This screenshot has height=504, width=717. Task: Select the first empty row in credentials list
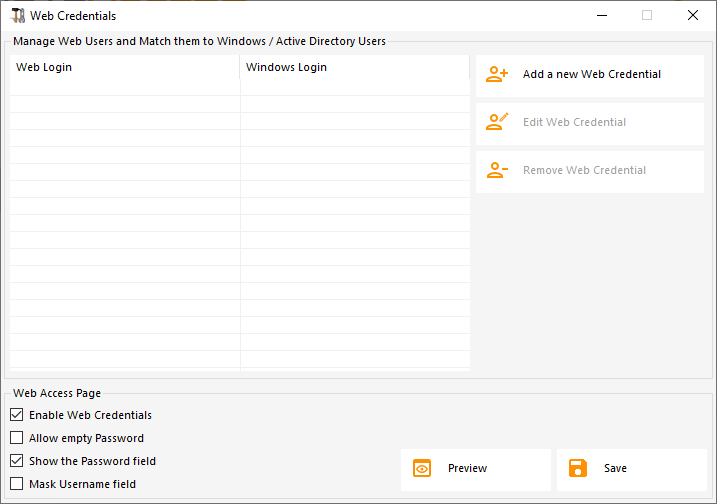click(124, 87)
